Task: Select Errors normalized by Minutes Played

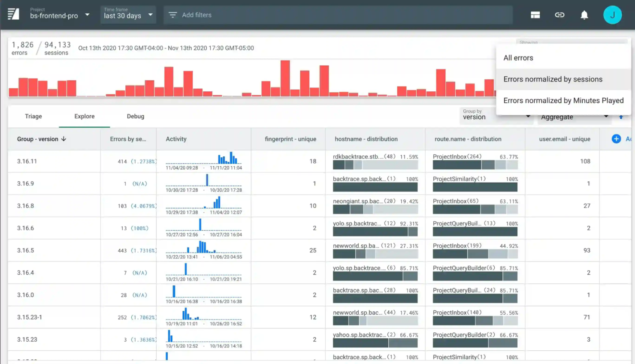Action: 563,100
